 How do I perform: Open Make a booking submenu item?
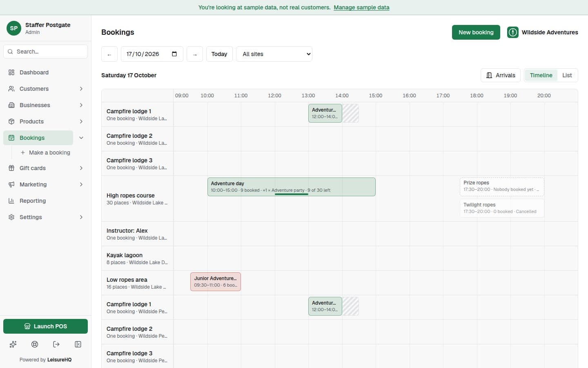(45, 153)
